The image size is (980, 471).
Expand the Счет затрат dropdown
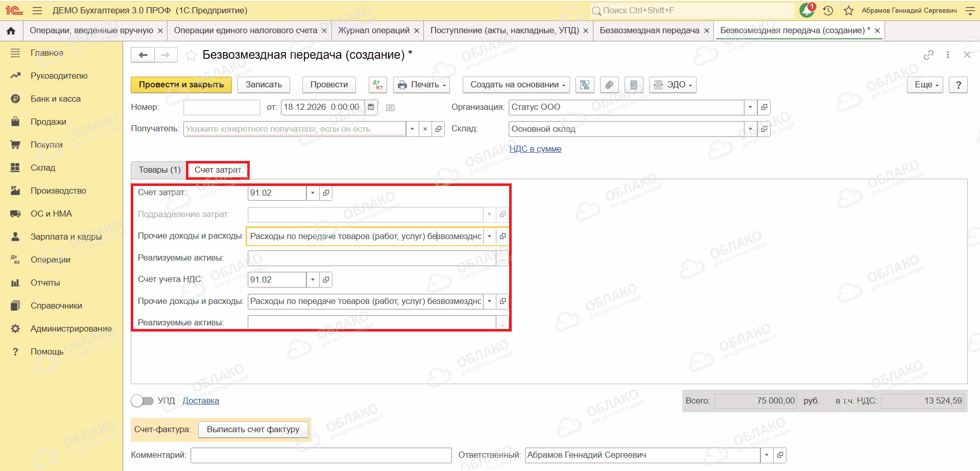pyautogui.click(x=313, y=193)
